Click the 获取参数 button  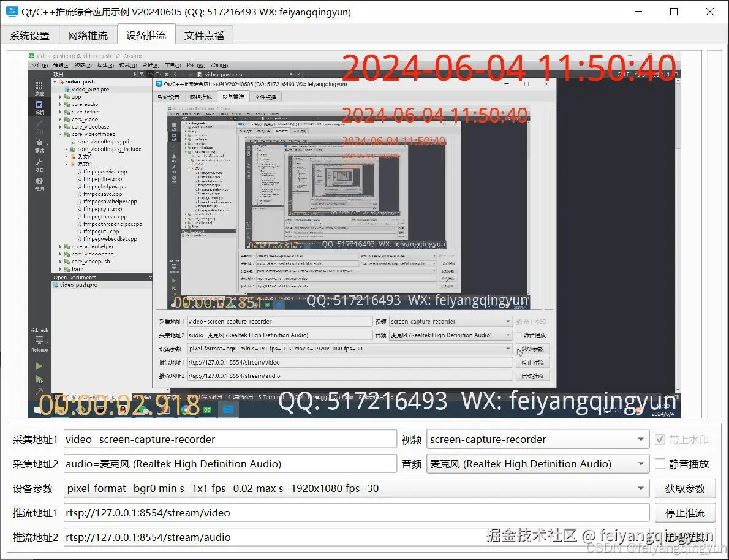685,488
